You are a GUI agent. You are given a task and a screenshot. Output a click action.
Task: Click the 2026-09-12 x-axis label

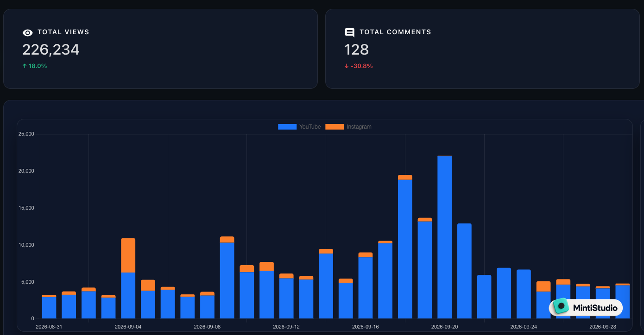click(x=286, y=327)
